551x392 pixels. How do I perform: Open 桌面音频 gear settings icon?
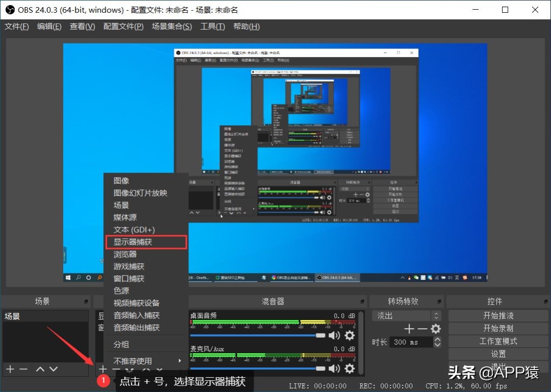[349, 335]
